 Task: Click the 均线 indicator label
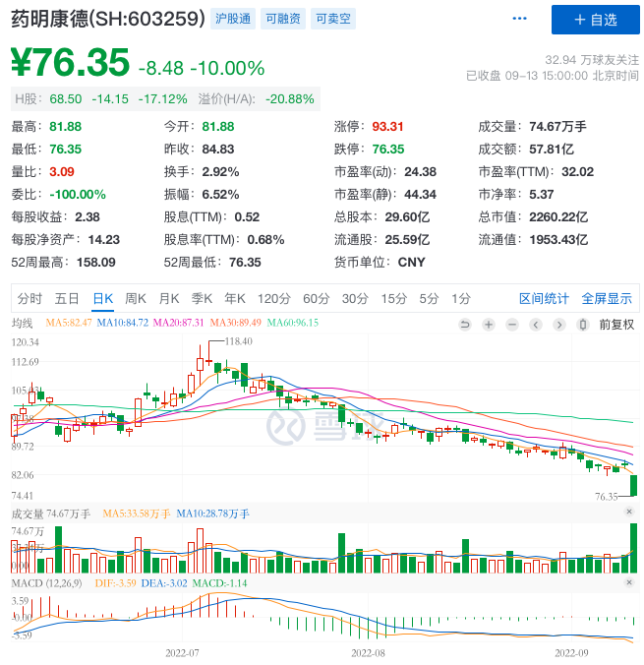(22, 324)
